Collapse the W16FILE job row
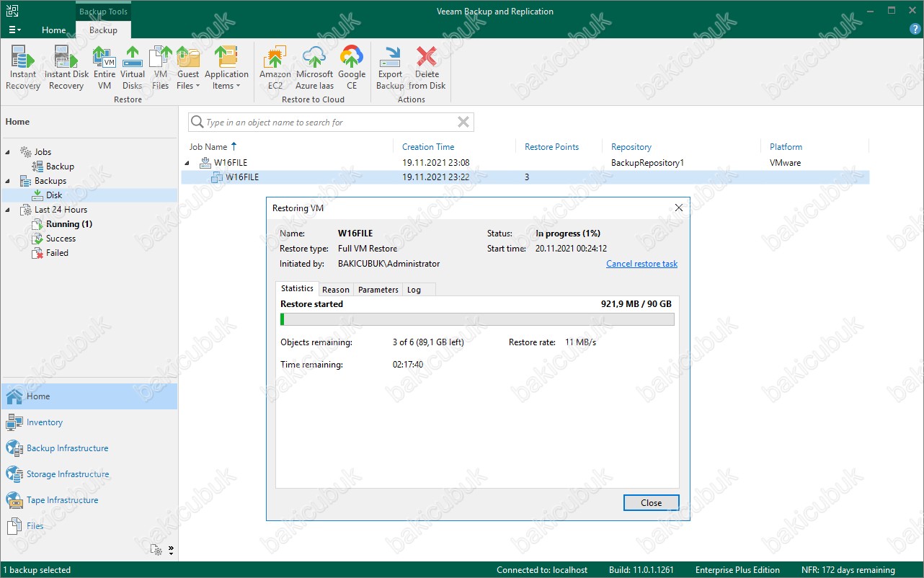This screenshot has height=578, width=924. (x=189, y=163)
